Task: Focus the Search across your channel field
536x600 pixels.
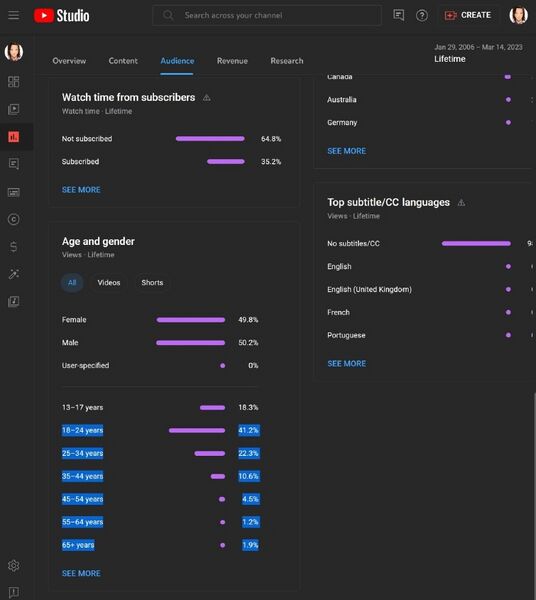Action: (x=267, y=15)
